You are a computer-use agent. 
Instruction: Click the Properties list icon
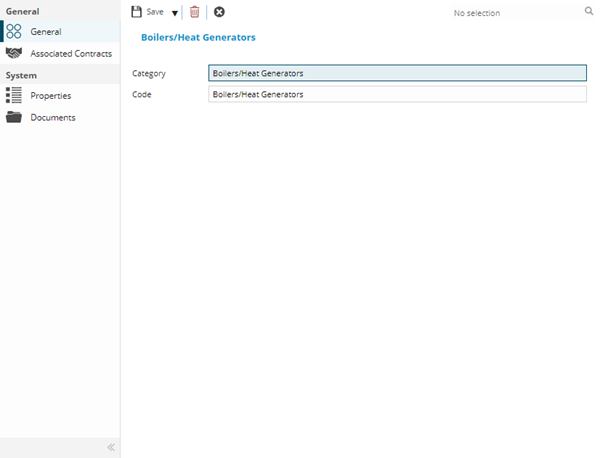(14, 95)
